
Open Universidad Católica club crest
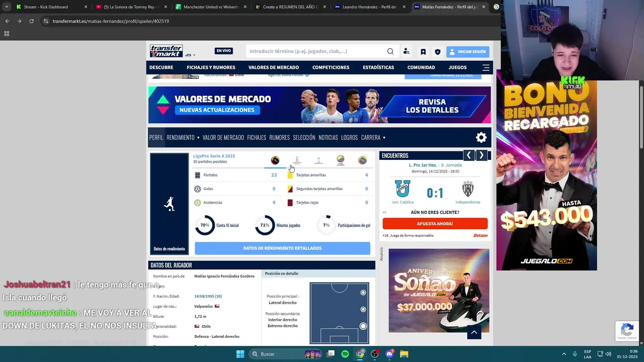point(403,189)
